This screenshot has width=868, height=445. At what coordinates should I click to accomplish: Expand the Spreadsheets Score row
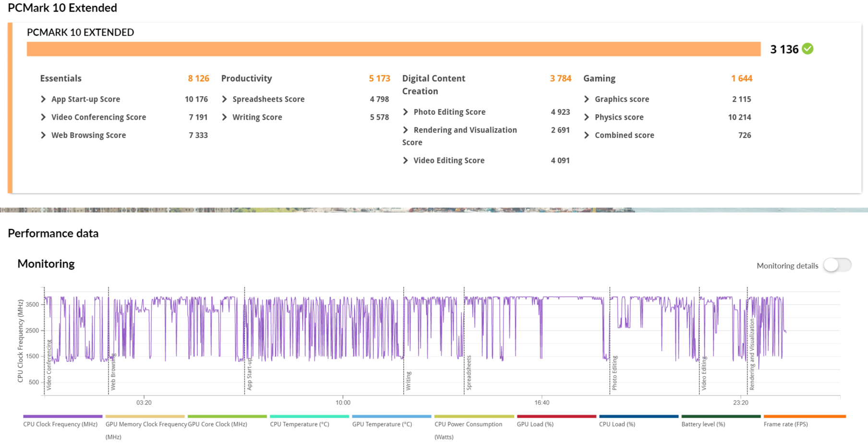point(224,99)
